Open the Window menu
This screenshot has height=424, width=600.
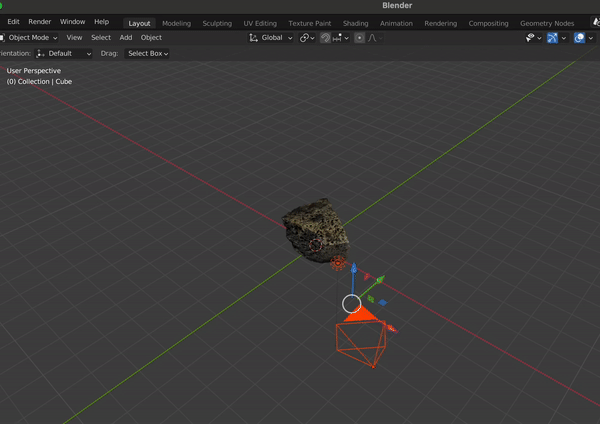pos(72,22)
